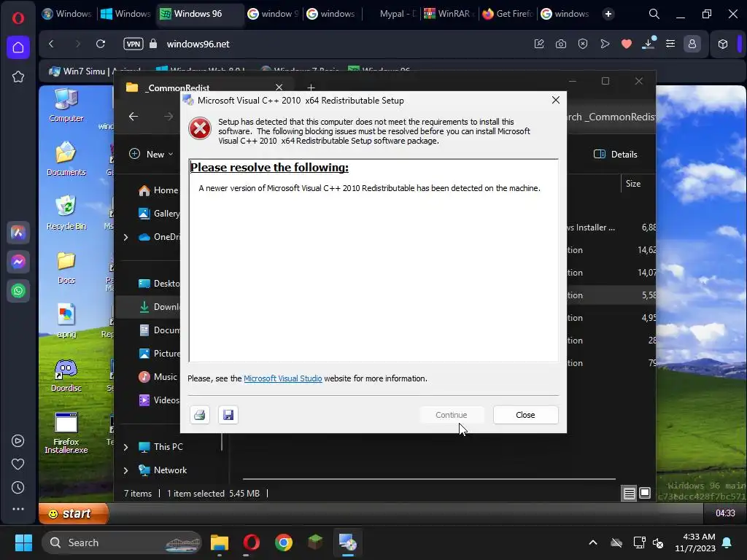Open Opera bookmarks star in sidebar
This screenshot has height=560, width=747.
coord(18,77)
